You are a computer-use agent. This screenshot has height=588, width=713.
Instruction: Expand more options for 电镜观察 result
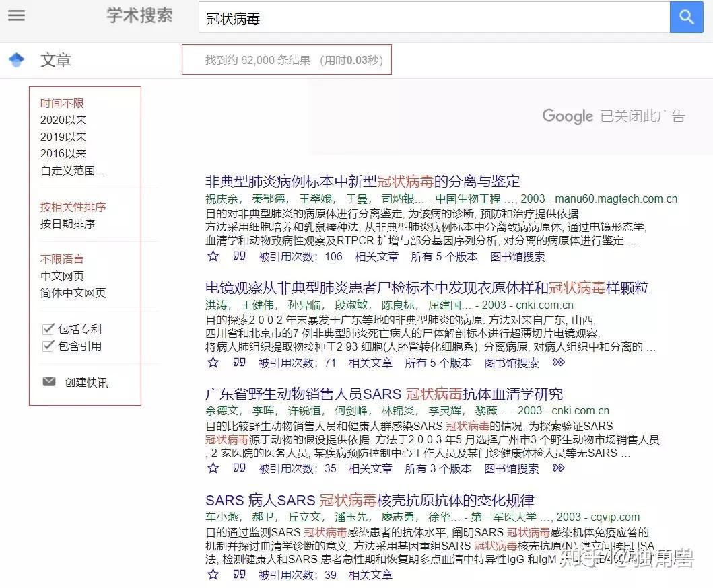pos(558,362)
